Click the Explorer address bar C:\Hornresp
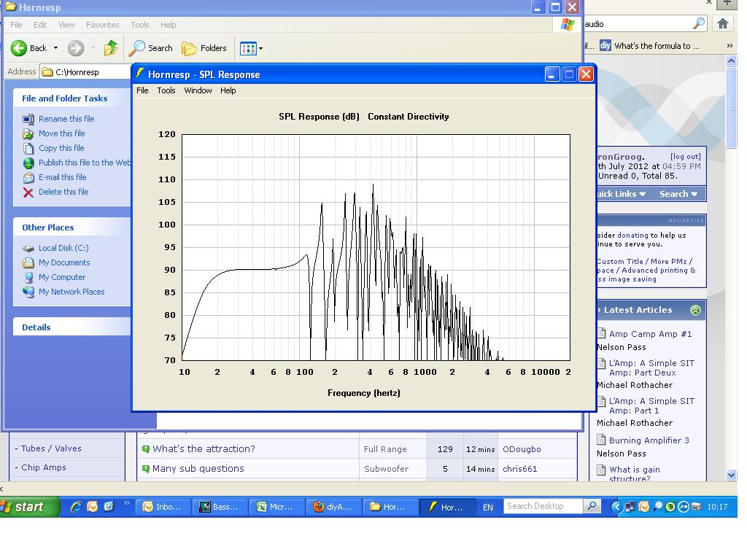The image size is (747, 560). tap(85, 72)
